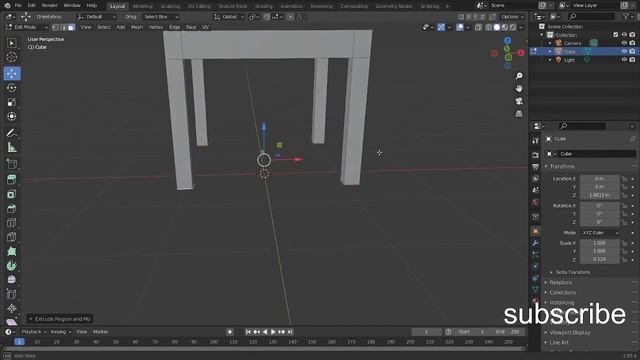The image size is (640, 360).
Task: Select the Spin tool
Action: (x=11, y=266)
